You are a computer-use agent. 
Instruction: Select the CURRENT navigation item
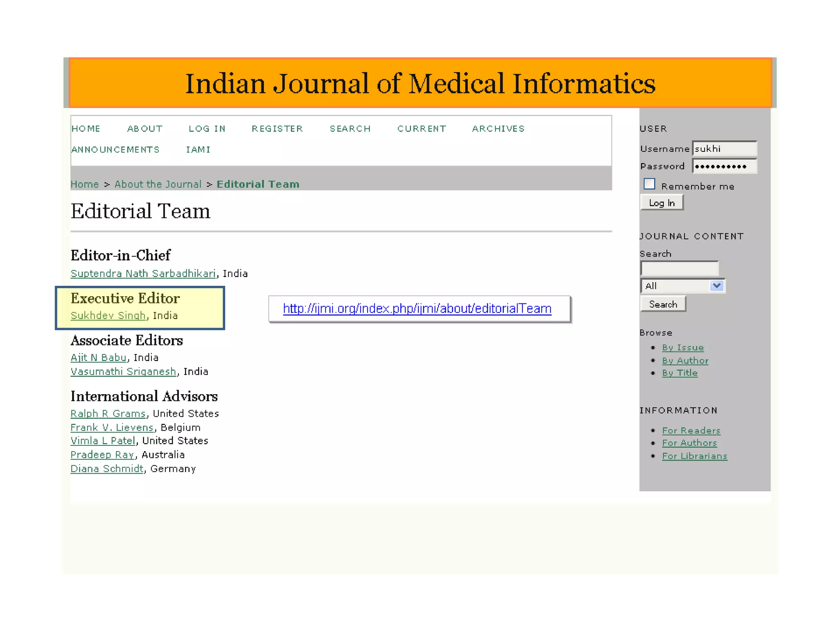(x=421, y=129)
